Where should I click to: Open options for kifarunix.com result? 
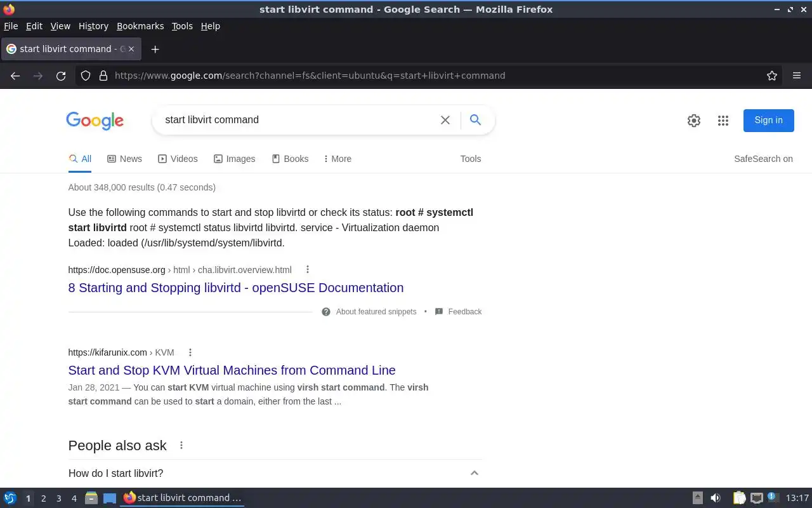pyautogui.click(x=190, y=352)
